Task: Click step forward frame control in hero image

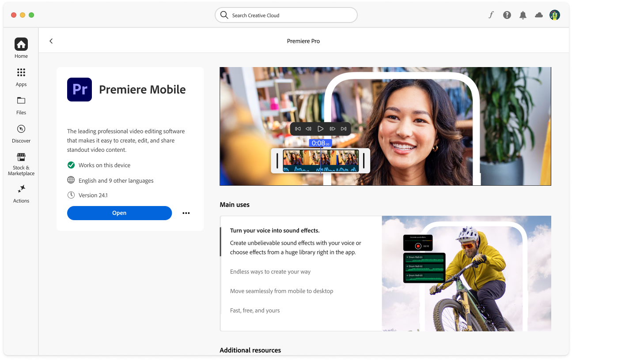Action: pos(333,129)
